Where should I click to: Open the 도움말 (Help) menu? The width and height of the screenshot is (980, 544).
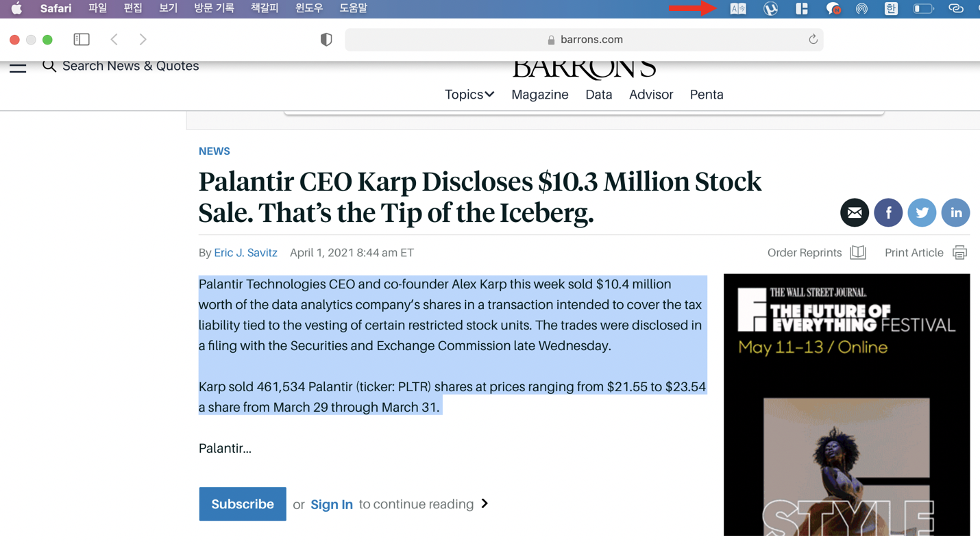click(x=354, y=9)
